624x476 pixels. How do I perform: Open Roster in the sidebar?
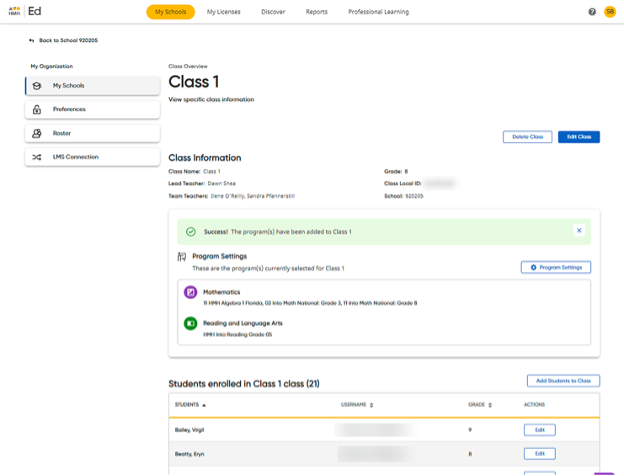[92, 133]
